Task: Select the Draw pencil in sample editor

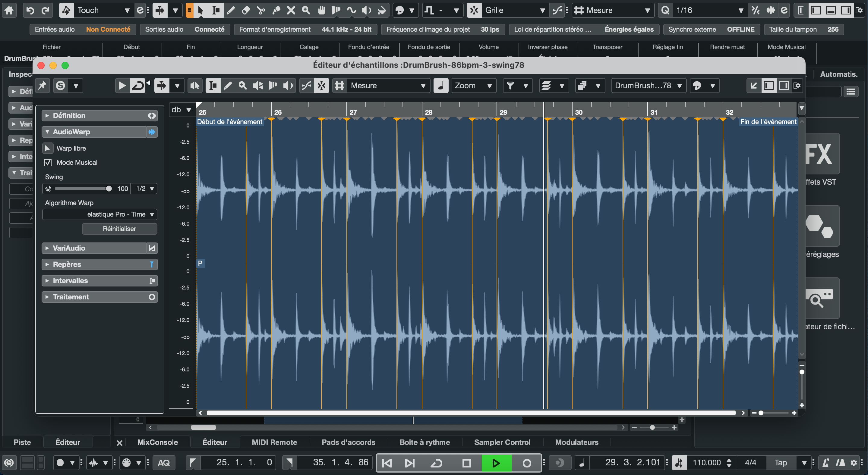Action: point(228,86)
